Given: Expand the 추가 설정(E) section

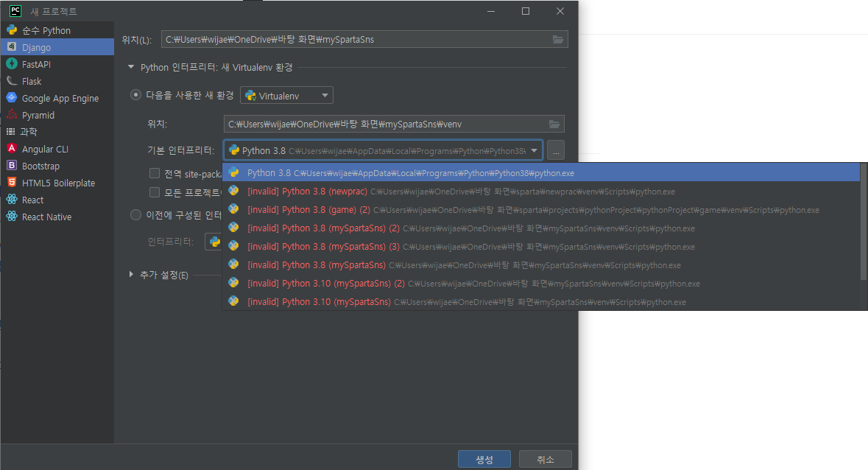Looking at the screenshot, I should [x=131, y=275].
